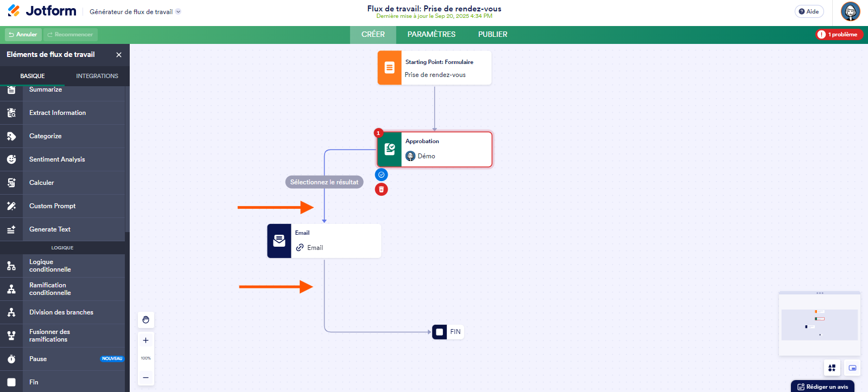Click the Sentiment Analysis element icon

[11, 159]
